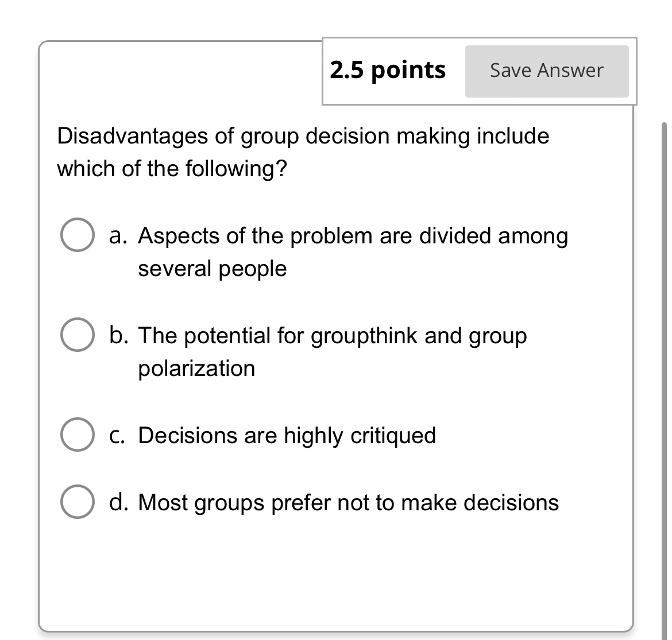This screenshot has height=640, width=672.
Task: Pick option c, decisions highly critiqued
Action: 77,435
